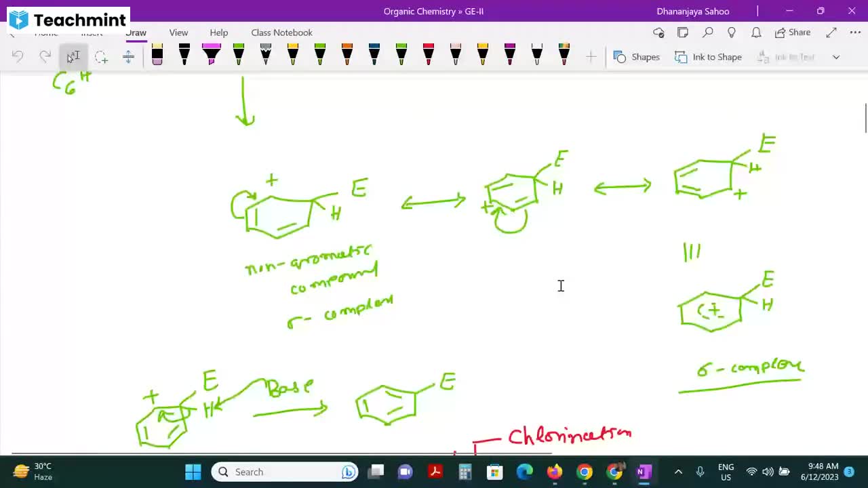Open OneNote search magnifier
This screenshot has height=488, width=868.
coord(707,33)
